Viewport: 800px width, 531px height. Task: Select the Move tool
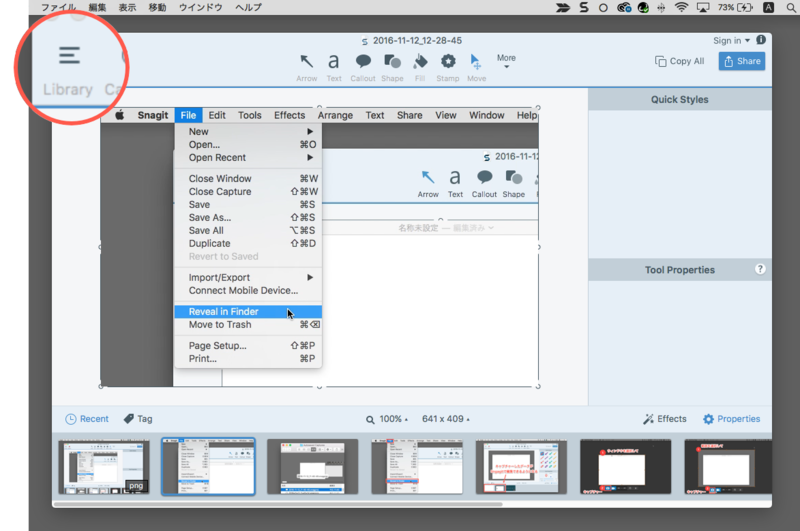tap(476, 67)
